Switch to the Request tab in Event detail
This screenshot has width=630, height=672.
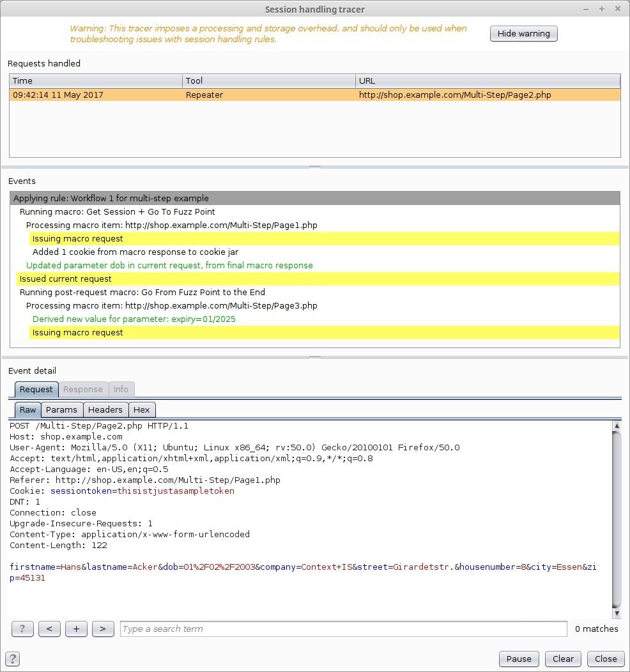click(x=36, y=389)
